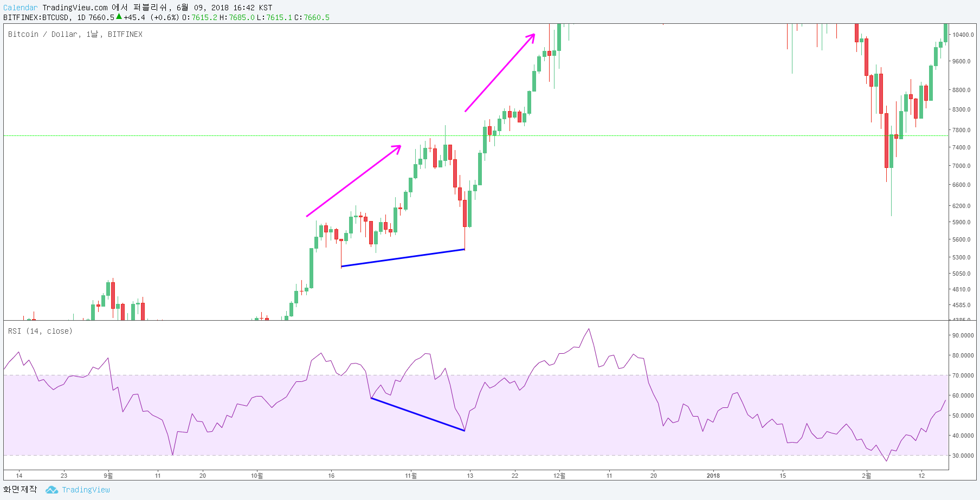Click the 70.0000 RSI axis label

coord(963,375)
